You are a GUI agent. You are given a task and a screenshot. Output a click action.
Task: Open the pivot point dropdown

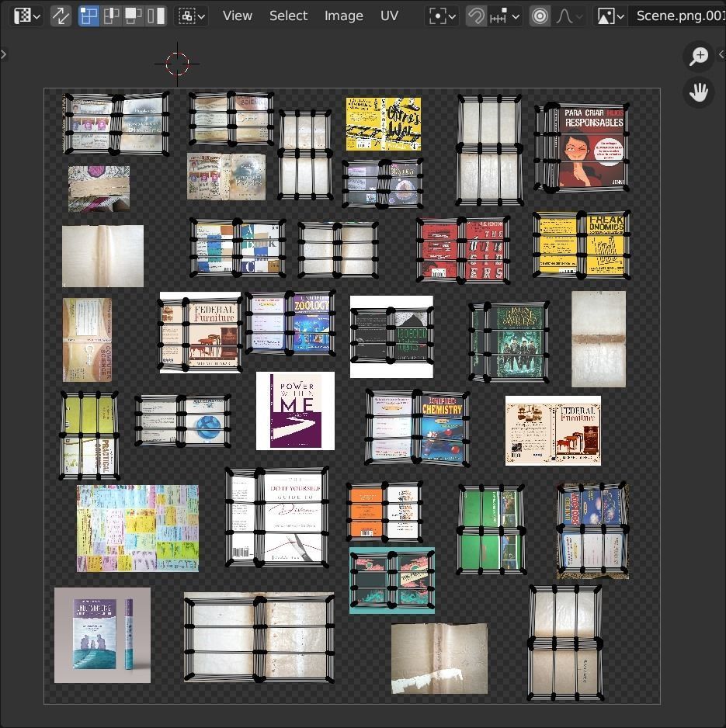click(442, 17)
